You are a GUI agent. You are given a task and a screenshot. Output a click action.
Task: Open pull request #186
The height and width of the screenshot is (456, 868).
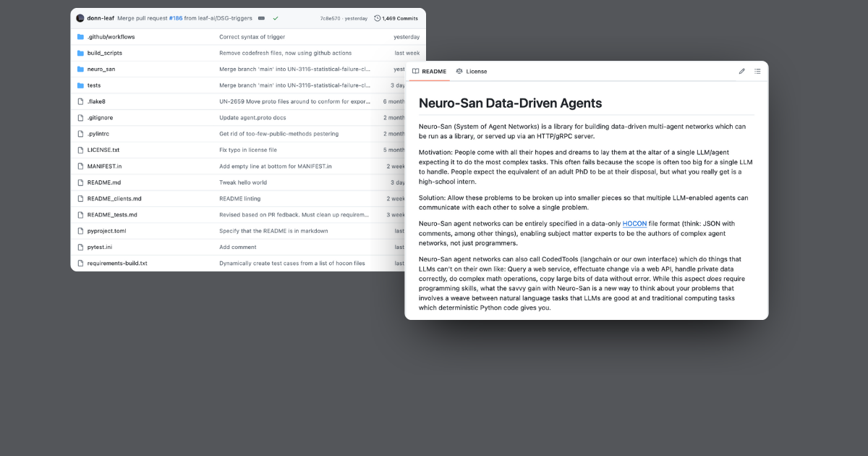point(174,18)
